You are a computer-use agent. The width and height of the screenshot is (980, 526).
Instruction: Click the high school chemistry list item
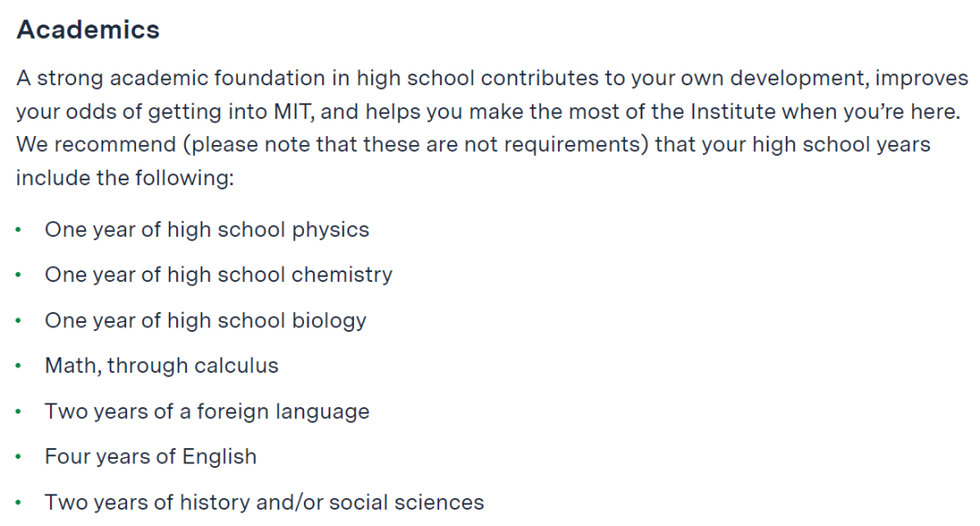point(219,275)
